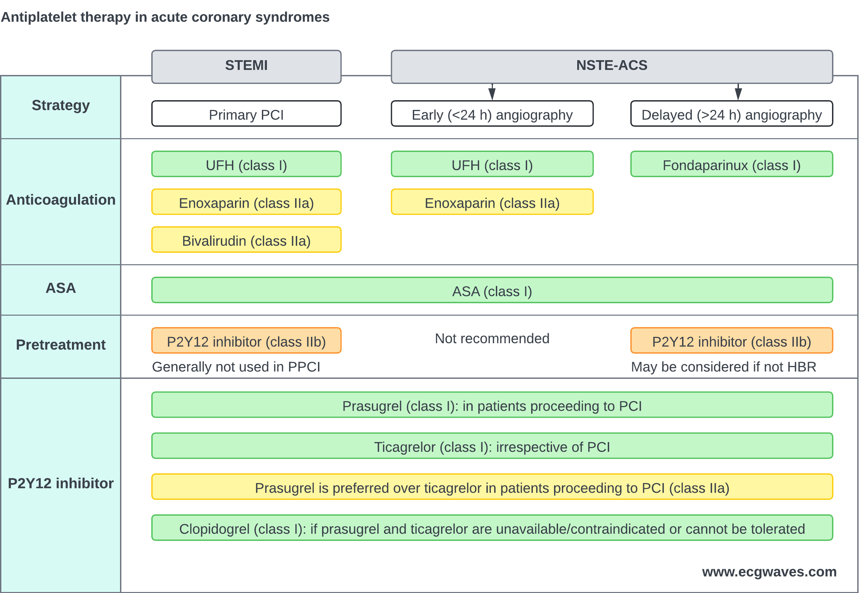Select the Clopidogrel (class I) bar

pos(492,527)
